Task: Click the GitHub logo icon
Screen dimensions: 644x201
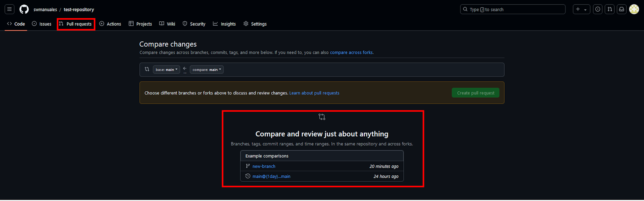Action: tap(24, 9)
